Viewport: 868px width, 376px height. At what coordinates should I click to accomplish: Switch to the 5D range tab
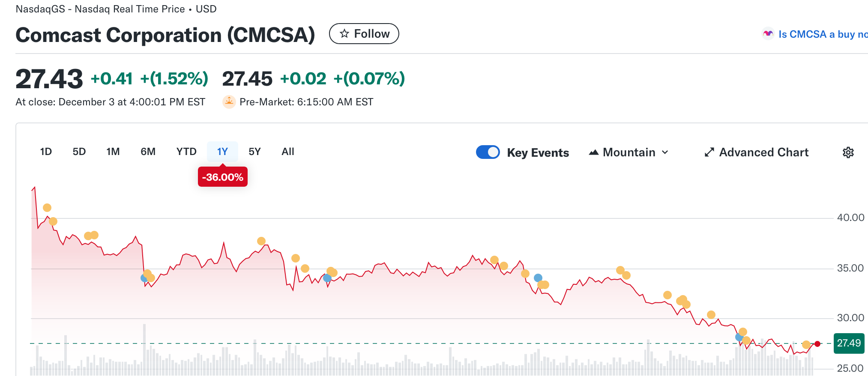tap(79, 152)
